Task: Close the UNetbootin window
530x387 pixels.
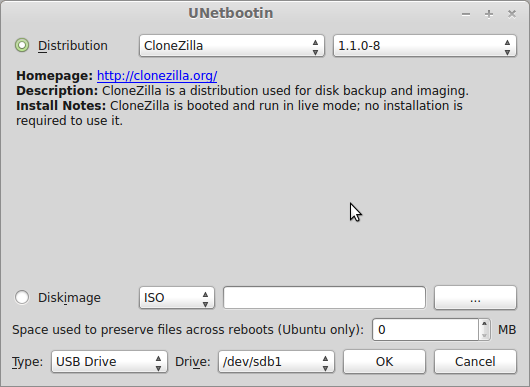Action: pos(512,14)
